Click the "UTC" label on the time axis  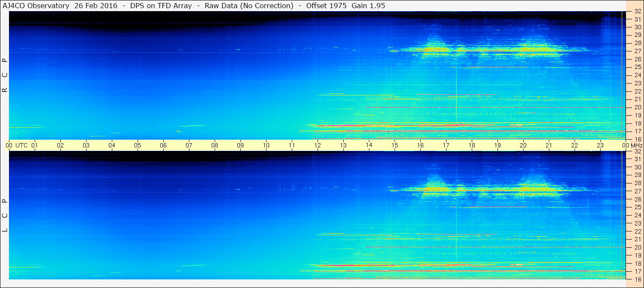[x=21, y=145]
